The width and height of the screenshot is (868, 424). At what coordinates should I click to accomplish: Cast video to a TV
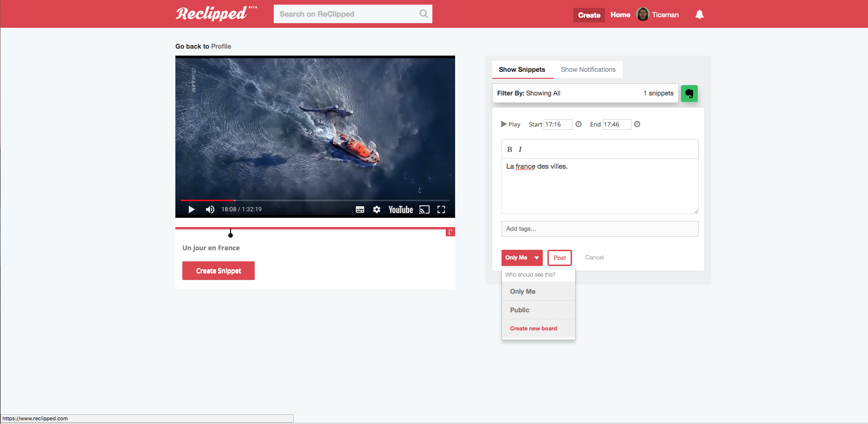(424, 209)
